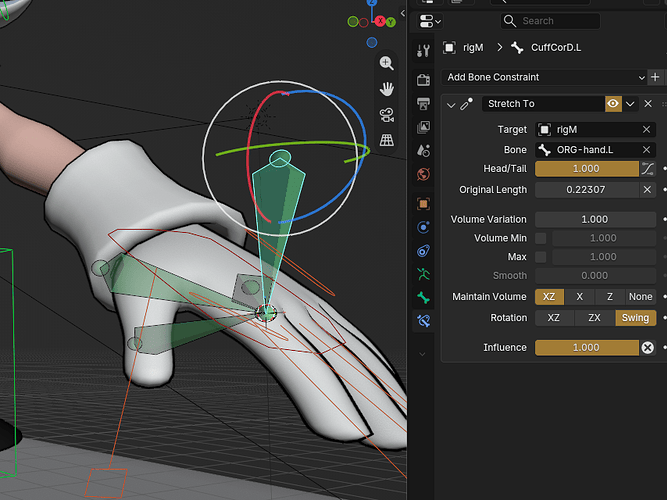
Task: Click the Original Length value field
Action: point(587,190)
